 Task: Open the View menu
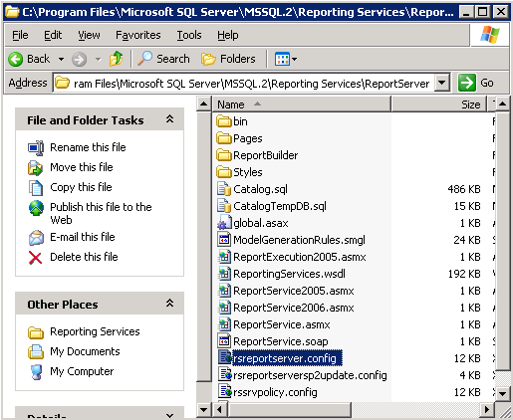point(89,35)
